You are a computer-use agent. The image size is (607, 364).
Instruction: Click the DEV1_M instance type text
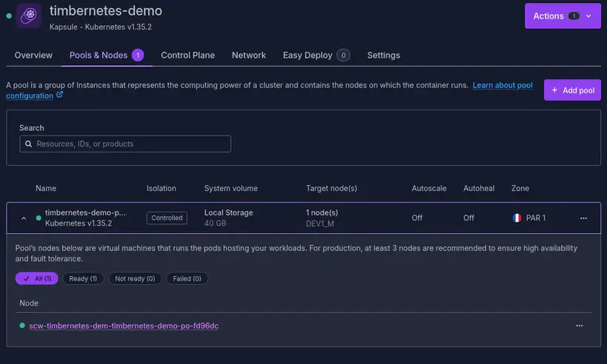pos(320,223)
